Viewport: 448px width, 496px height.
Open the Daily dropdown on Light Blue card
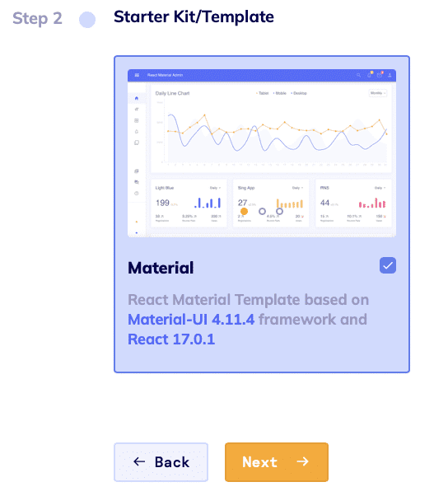(x=215, y=188)
